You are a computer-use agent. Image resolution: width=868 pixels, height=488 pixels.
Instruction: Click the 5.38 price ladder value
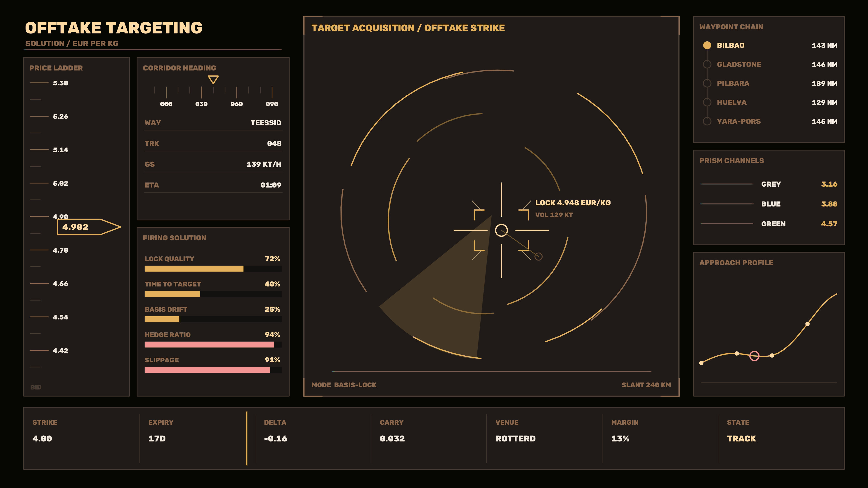(x=61, y=83)
